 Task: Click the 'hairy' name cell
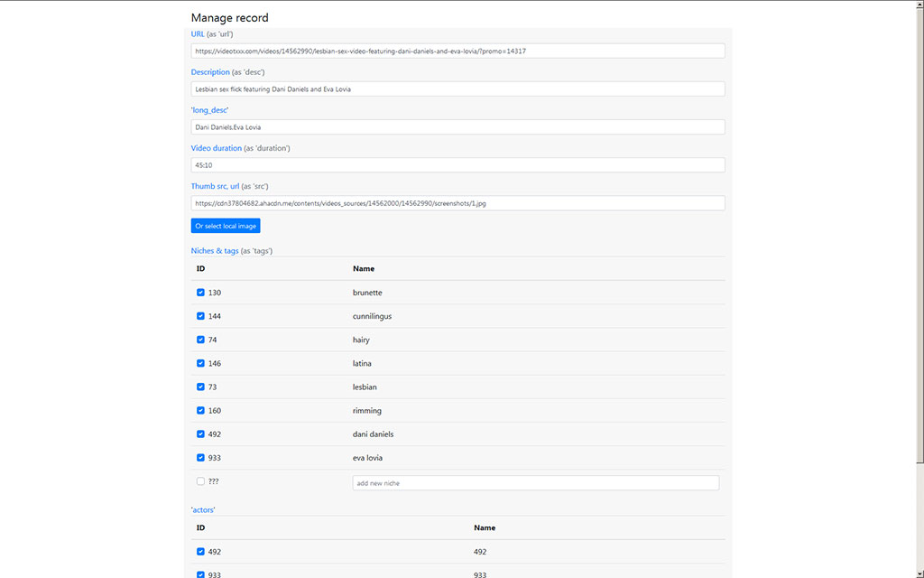361,340
